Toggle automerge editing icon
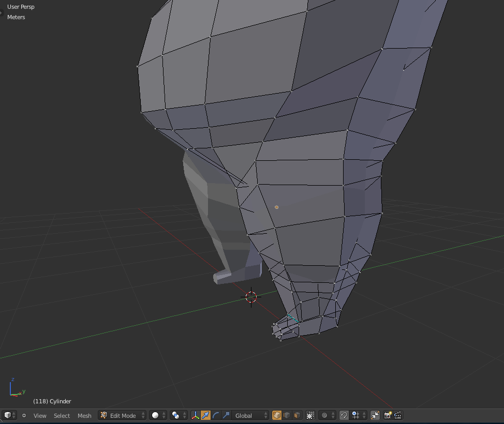The height and width of the screenshot is (424, 504). [375, 415]
